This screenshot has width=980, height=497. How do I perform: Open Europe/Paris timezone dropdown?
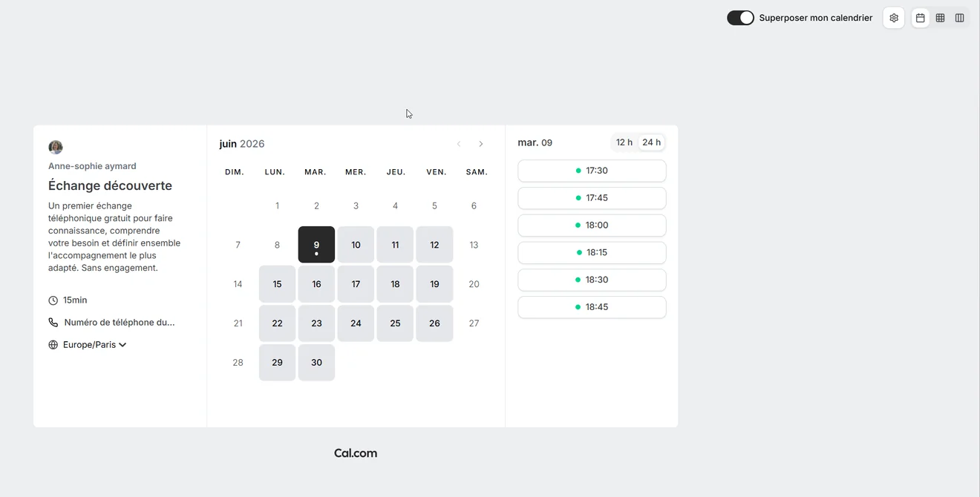(x=94, y=345)
